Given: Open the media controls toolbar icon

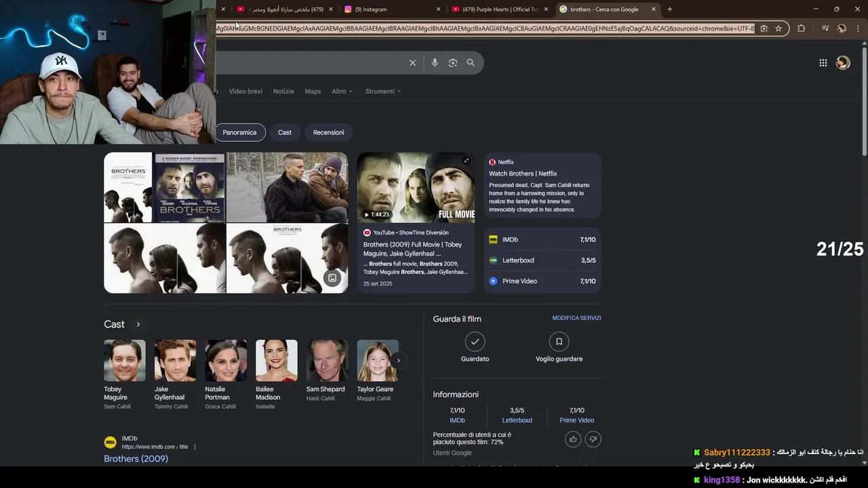Looking at the screenshot, I should coord(825,28).
